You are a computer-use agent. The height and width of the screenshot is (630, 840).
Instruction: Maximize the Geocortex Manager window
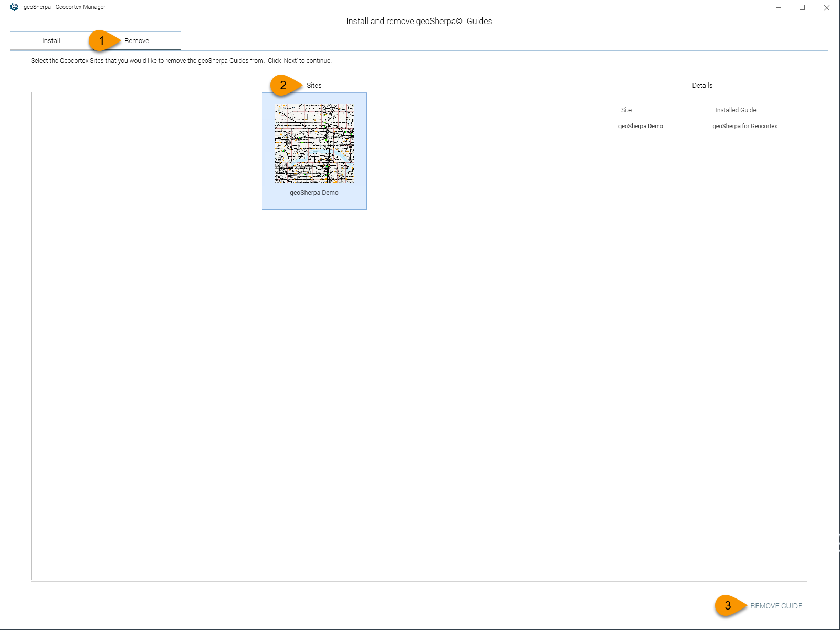click(x=802, y=7)
